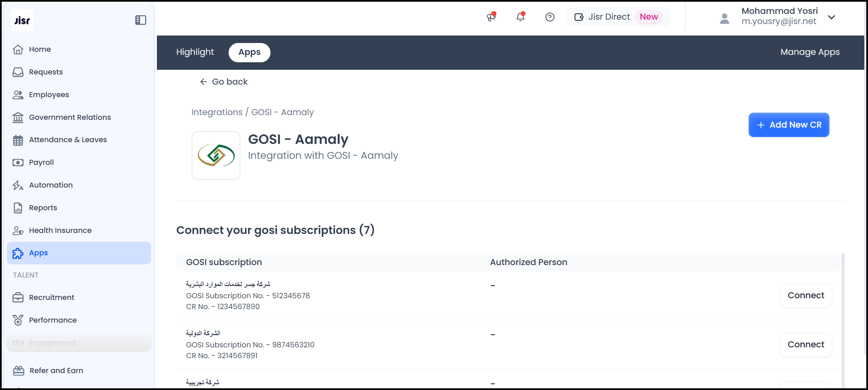Open Government Relations in sidebar
The width and height of the screenshot is (868, 390).
pos(70,117)
